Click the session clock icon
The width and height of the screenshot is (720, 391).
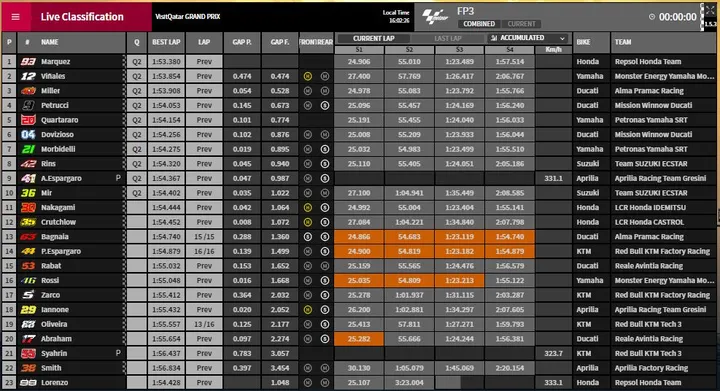(652, 17)
